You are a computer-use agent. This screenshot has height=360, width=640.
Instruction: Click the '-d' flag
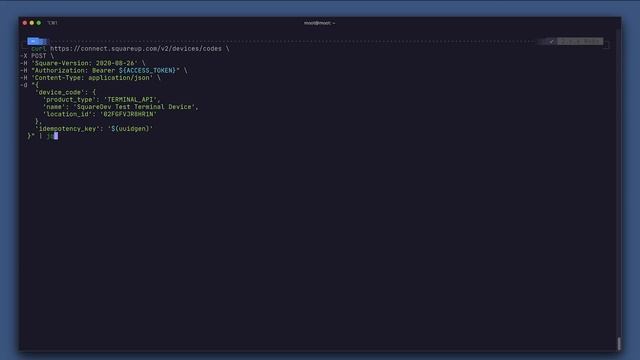pos(24,85)
